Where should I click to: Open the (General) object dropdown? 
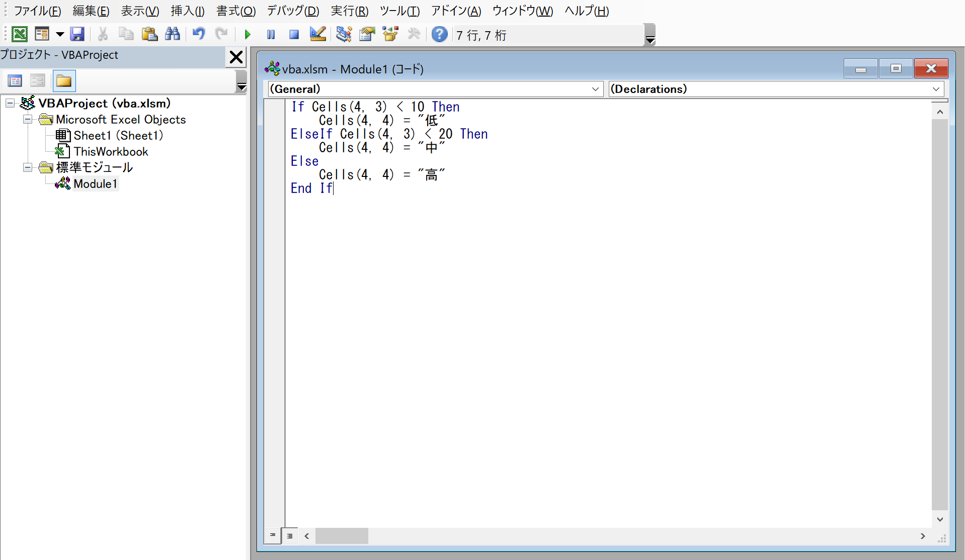pyautogui.click(x=595, y=89)
